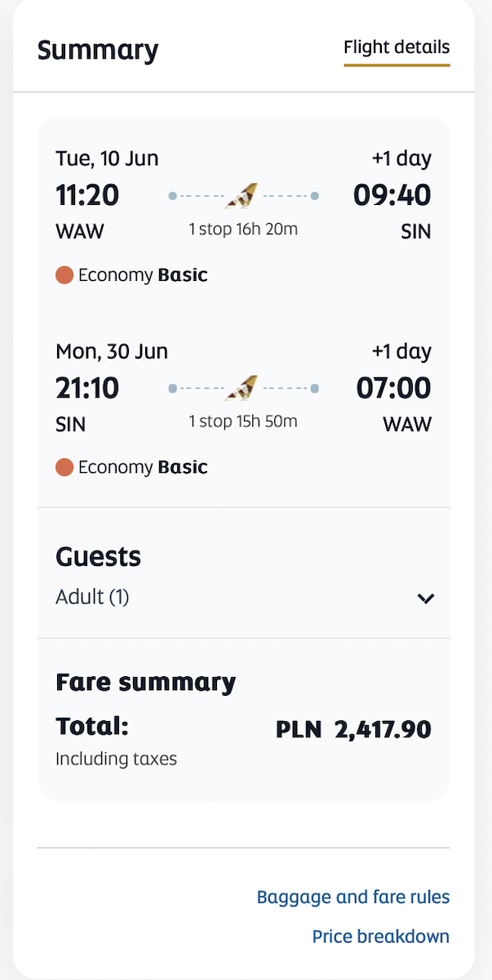The image size is (492, 980).
Task: Click the Tue, 10 Jun date label
Action: [x=107, y=158]
